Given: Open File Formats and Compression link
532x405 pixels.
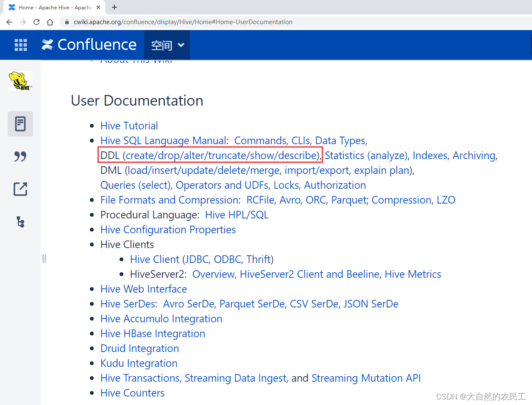Looking at the screenshot, I should [x=170, y=200].
